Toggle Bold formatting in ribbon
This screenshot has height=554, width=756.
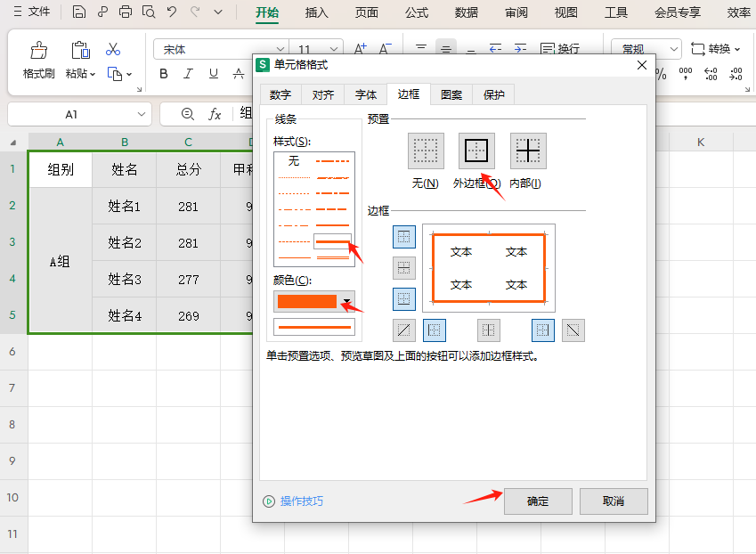coord(164,73)
